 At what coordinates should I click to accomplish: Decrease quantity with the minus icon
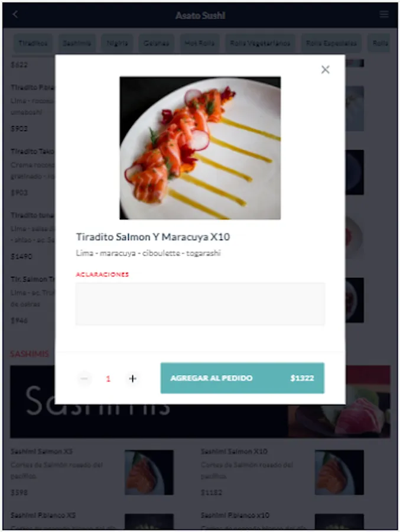tap(84, 379)
